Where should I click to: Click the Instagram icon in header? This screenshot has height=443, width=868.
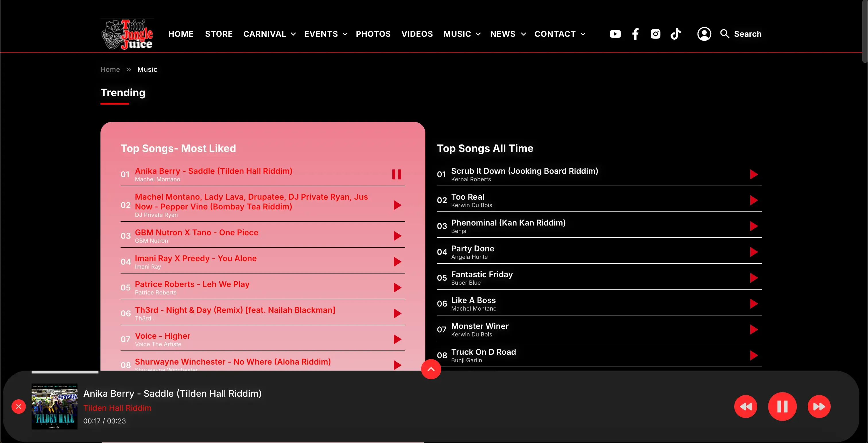tap(655, 34)
